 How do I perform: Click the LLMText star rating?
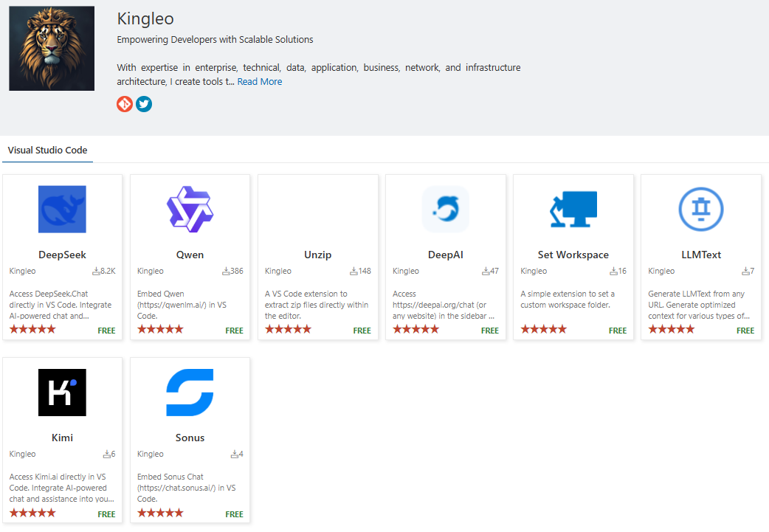[672, 329]
